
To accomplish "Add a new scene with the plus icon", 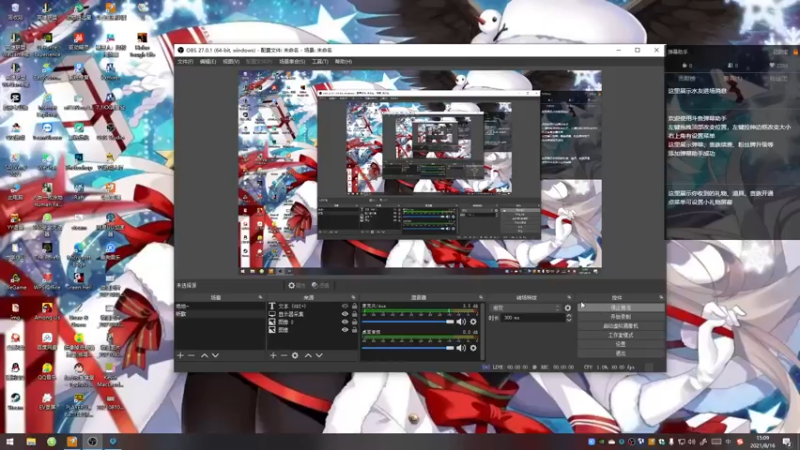I will [180, 355].
